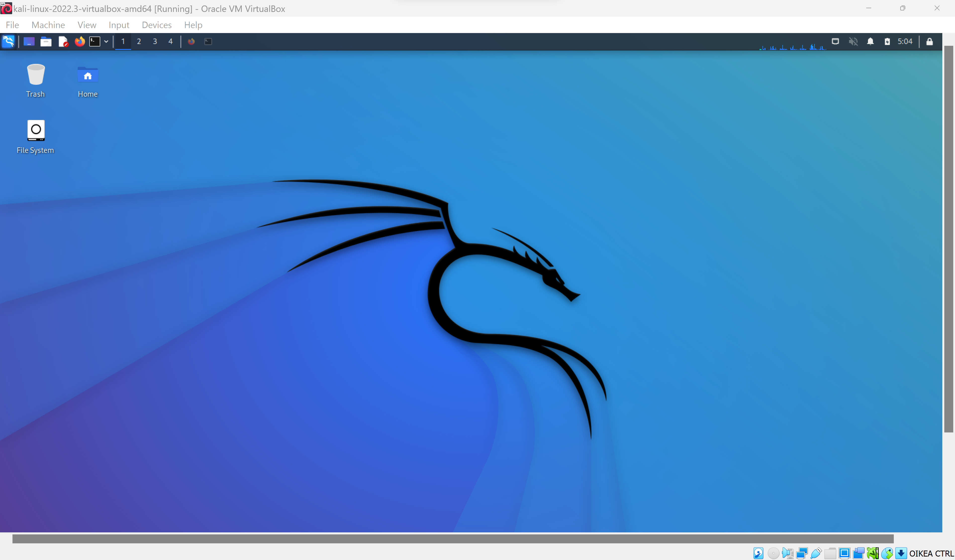955x560 pixels.
Task: Click the Show Desktop panel icon
Action: click(29, 41)
